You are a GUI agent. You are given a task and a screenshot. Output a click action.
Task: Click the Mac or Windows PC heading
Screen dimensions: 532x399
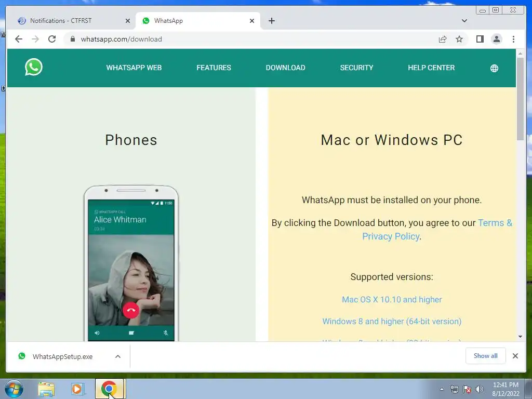(x=392, y=140)
